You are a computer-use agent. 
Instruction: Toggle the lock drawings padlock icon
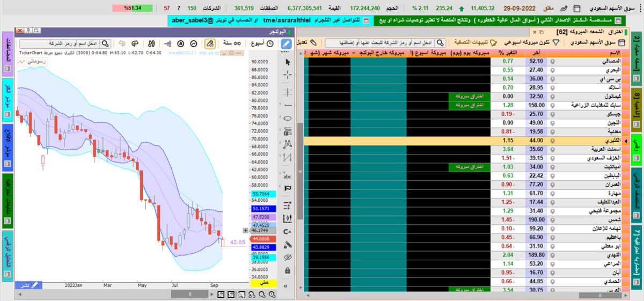point(287,270)
